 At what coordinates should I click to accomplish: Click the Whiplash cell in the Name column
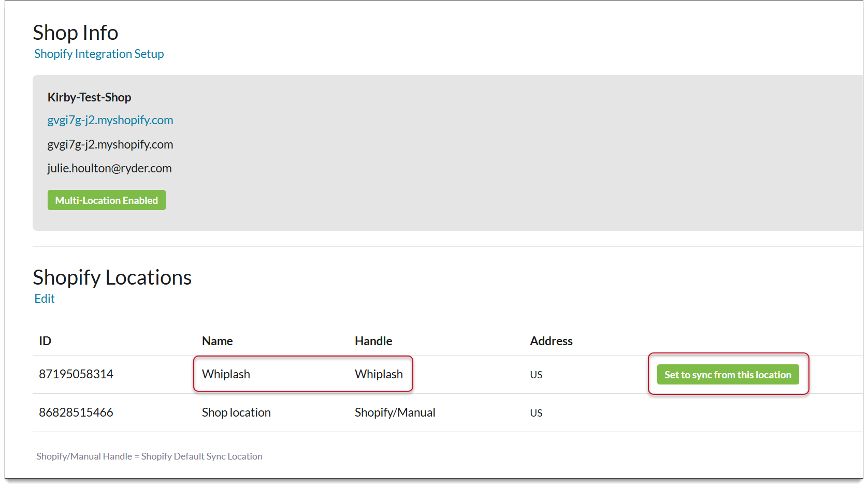coord(226,374)
